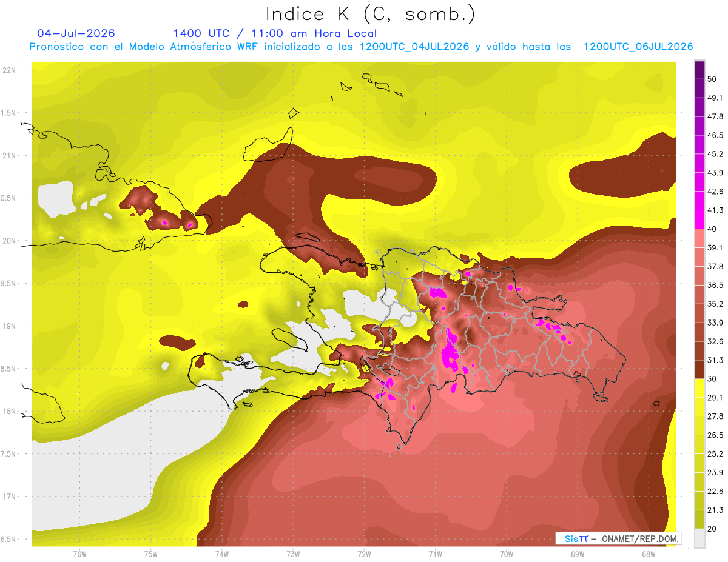Click the colorbar value '37.8'
The image size is (728, 562).
(x=715, y=266)
